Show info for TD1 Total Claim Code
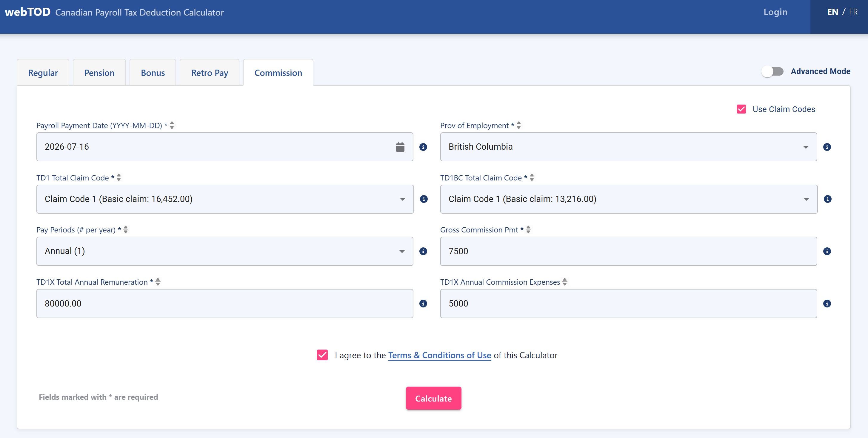This screenshot has width=868, height=438. click(424, 199)
